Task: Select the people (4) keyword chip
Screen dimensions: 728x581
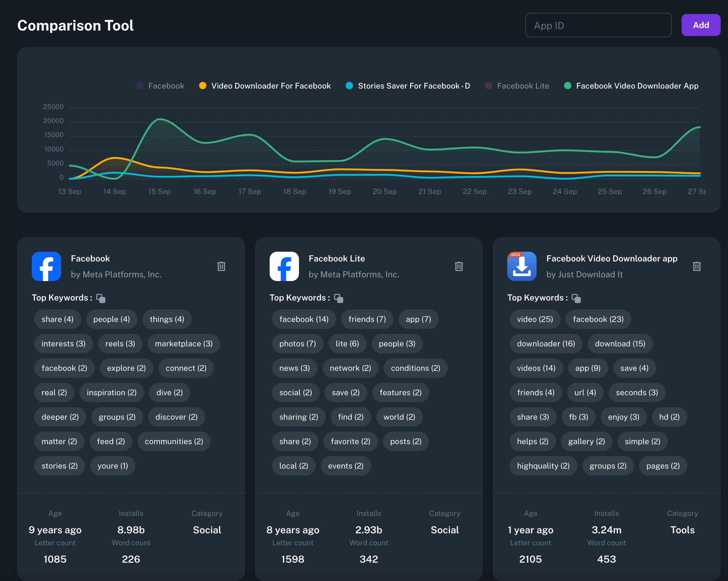Action: pyautogui.click(x=111, y=319)
